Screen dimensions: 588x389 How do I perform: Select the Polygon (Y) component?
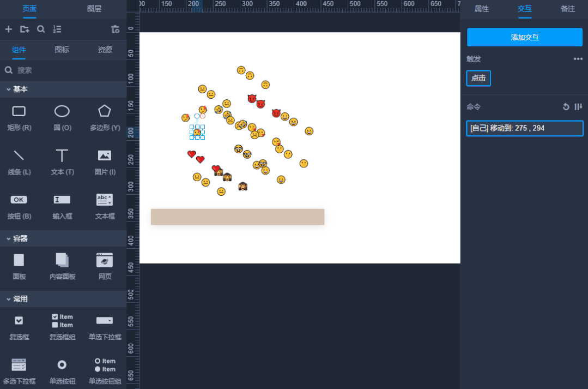(105, 118)
